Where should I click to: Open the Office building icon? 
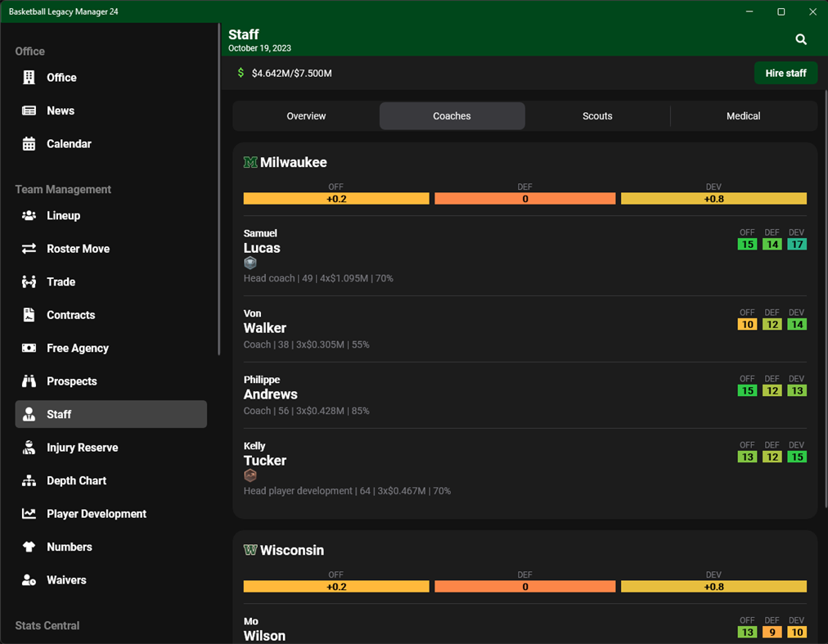[29, 78]
